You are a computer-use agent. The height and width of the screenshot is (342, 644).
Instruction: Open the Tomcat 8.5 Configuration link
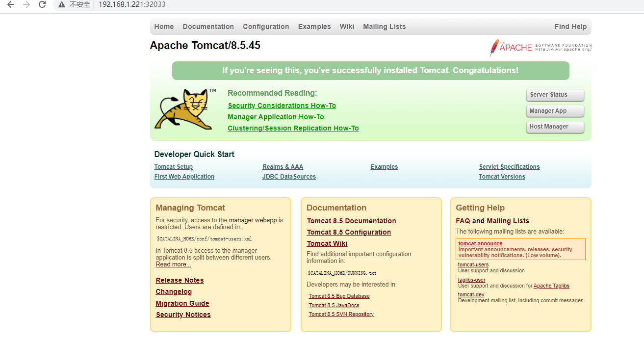[349, 232]
